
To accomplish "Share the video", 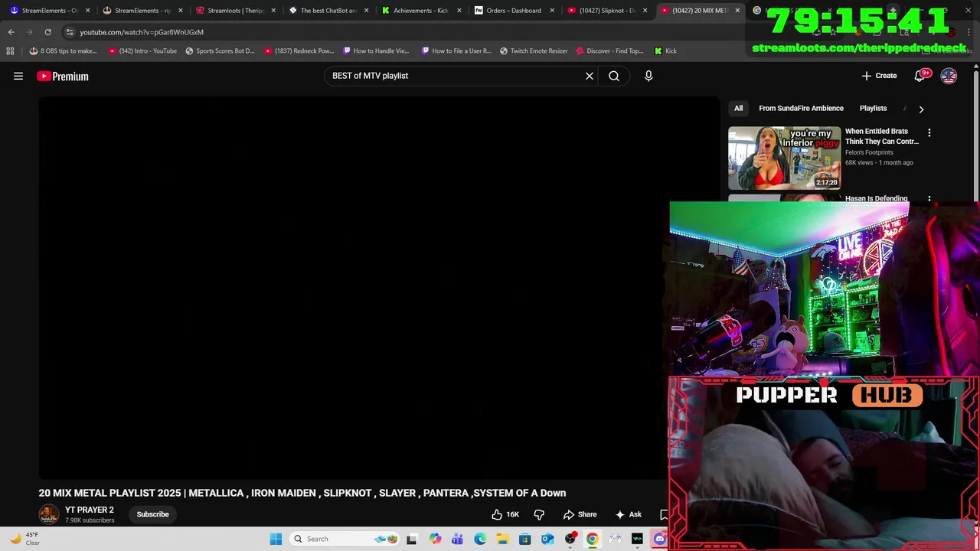I will [580, 514].
